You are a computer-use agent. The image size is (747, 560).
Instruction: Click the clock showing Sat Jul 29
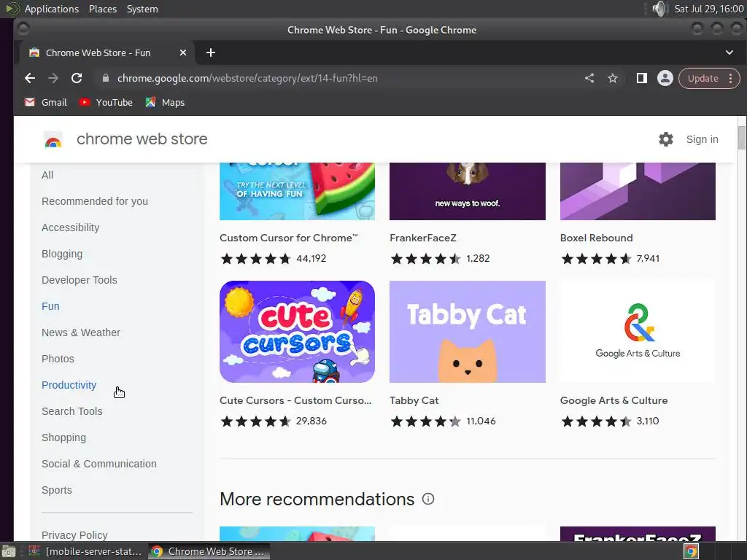point(709,9)
